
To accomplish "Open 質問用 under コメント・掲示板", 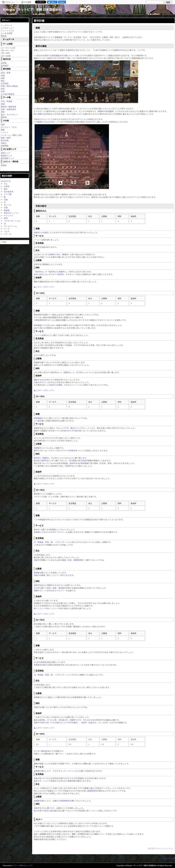I will click(x=3, y=165).
